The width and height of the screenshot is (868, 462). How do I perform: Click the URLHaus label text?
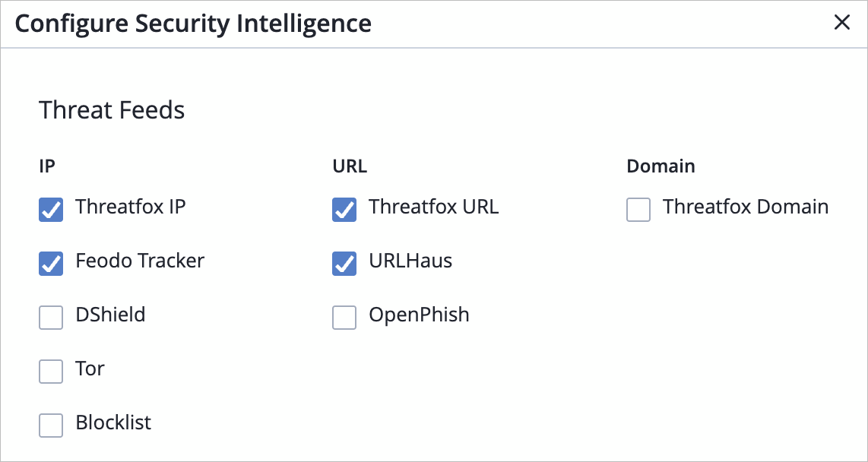click(x=410, y=261)
